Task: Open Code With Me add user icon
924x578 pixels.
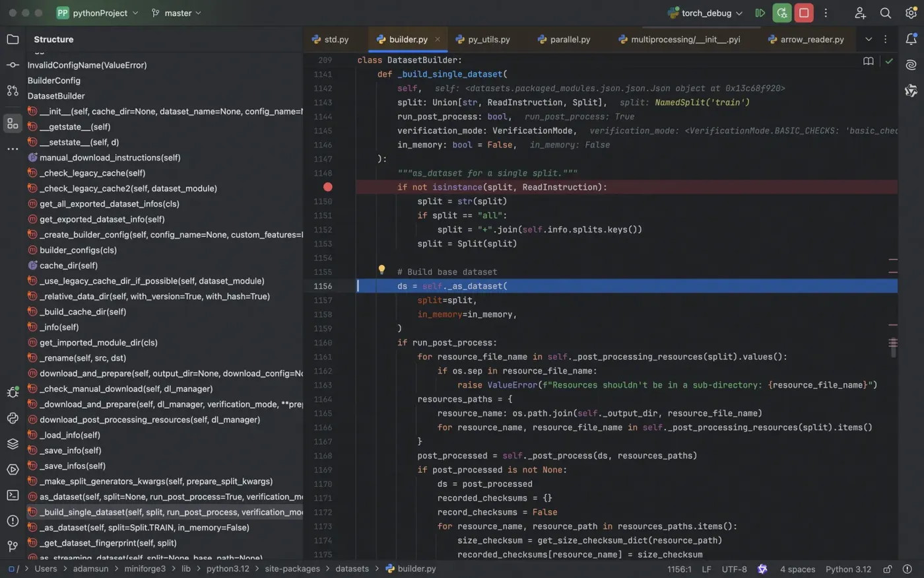Action: pyautogui.click(x=860, y=13)
